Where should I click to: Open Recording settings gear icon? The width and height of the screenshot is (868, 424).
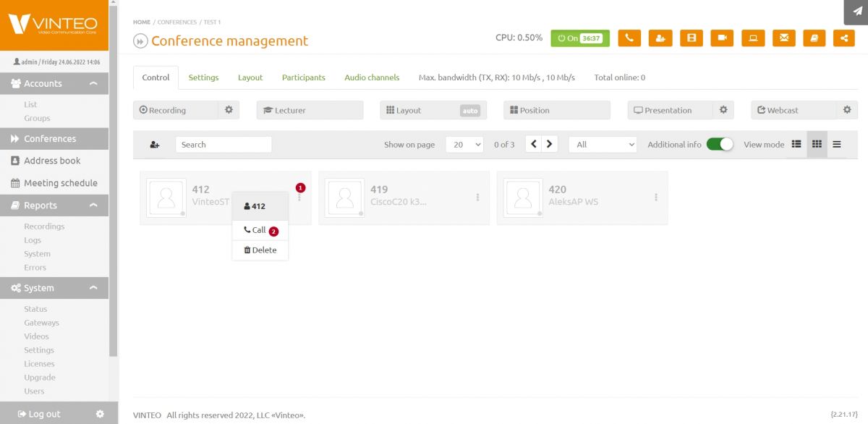[x=229, y=110]
